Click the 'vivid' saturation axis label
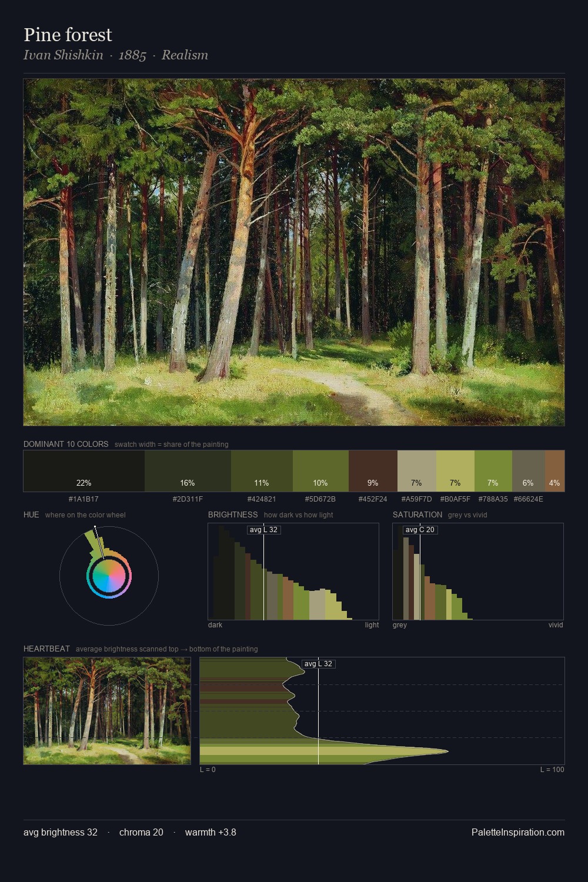Viewport: 588px width, 882px height. [x=556, y=624]
